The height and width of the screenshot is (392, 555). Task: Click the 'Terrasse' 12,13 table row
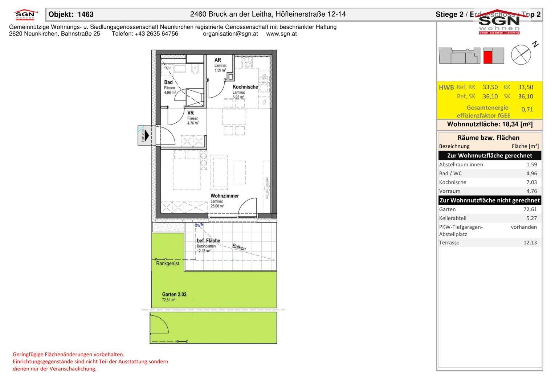point(490,242)
